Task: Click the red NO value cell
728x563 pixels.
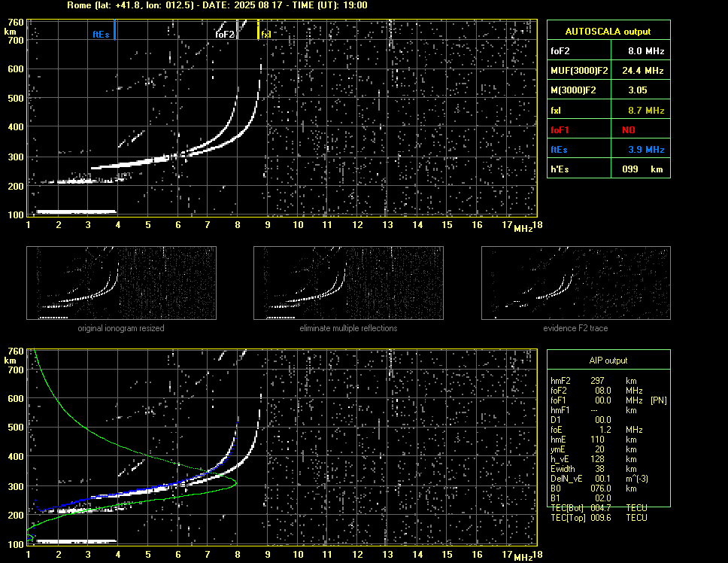Action: [x=641, y=130]
